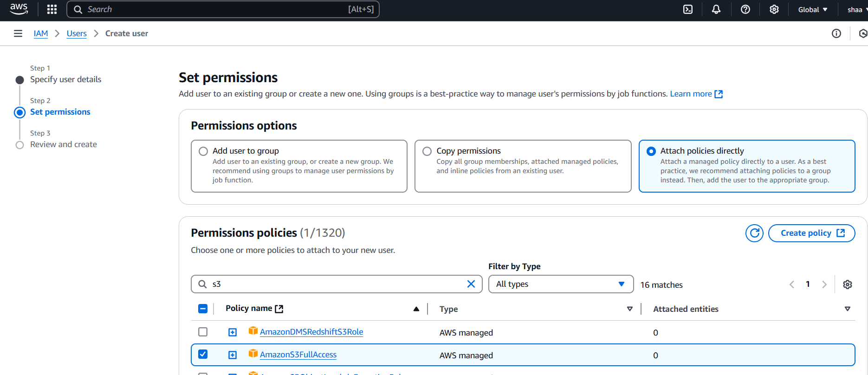Click the Create user breadcrumb text
Image resolution: width=868 pixels, height=375 pixels.
pyautogui.click(x=127, y=33)
